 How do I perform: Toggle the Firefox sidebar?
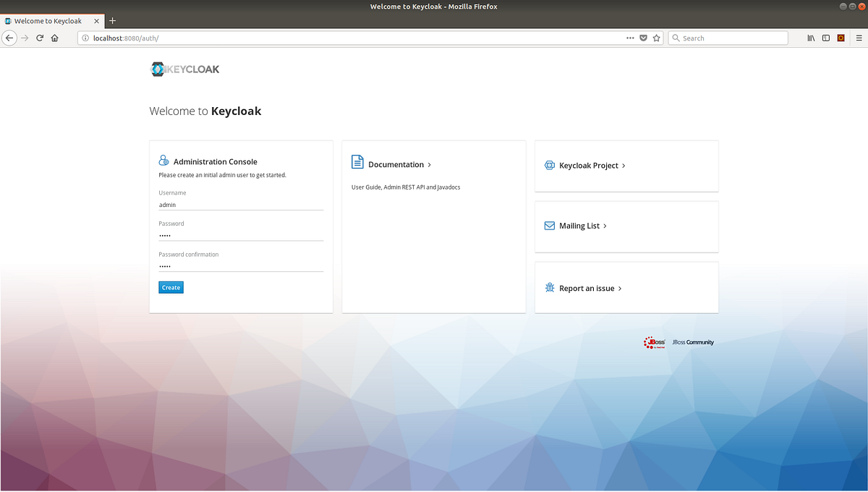[826, 38]
